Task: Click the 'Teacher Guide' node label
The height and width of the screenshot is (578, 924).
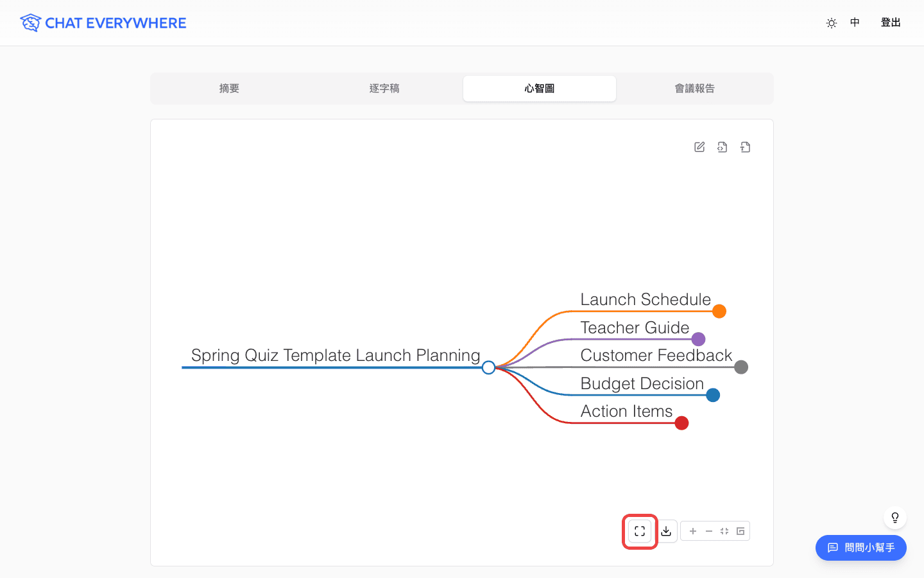Action: pyautogui.click(x=635, y=328)
